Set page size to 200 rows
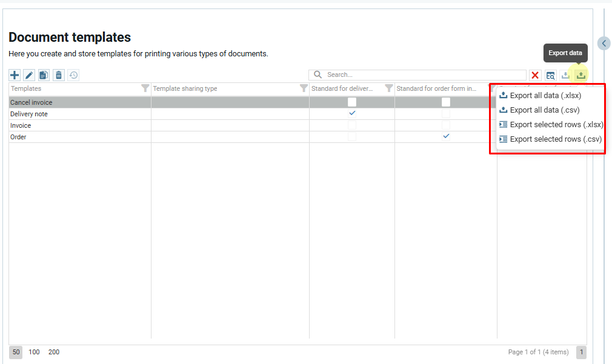The height and width of the screenshot is (364, 612). pos(54,352)
